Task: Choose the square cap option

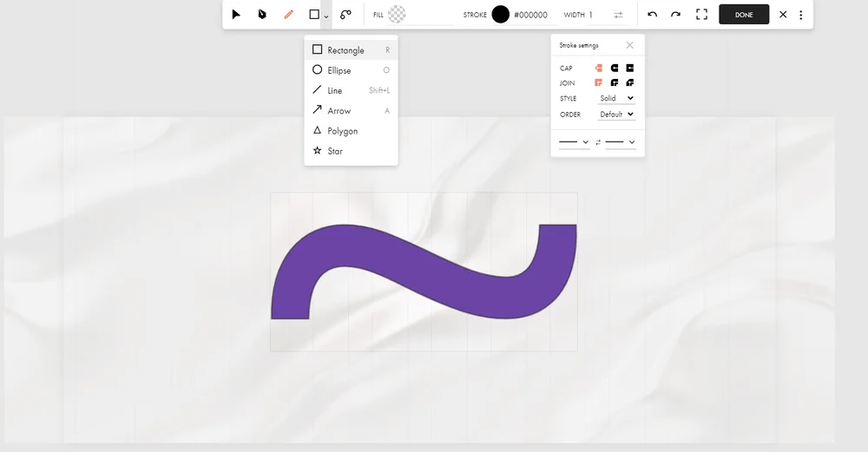Action: pos(630,68)
